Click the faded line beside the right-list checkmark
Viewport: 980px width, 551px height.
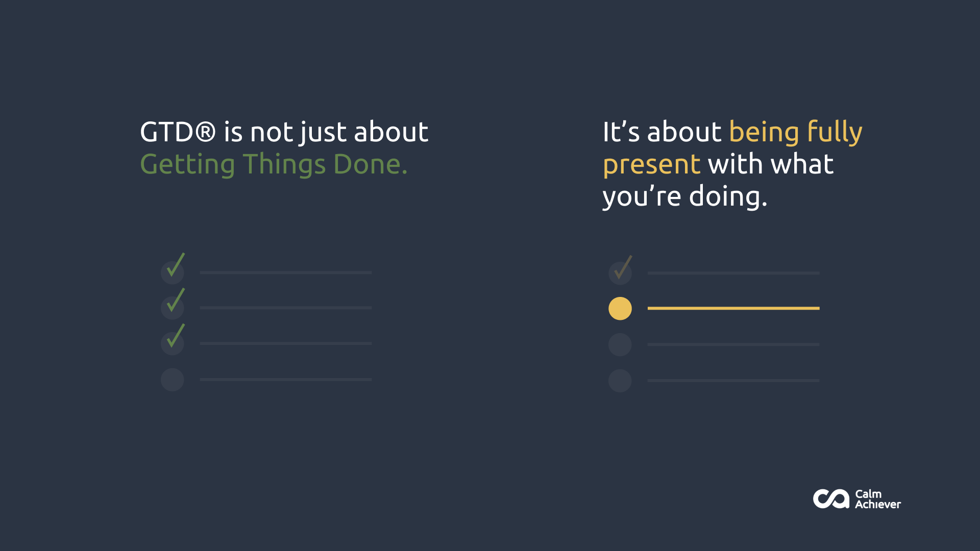[x=733, y=273]
